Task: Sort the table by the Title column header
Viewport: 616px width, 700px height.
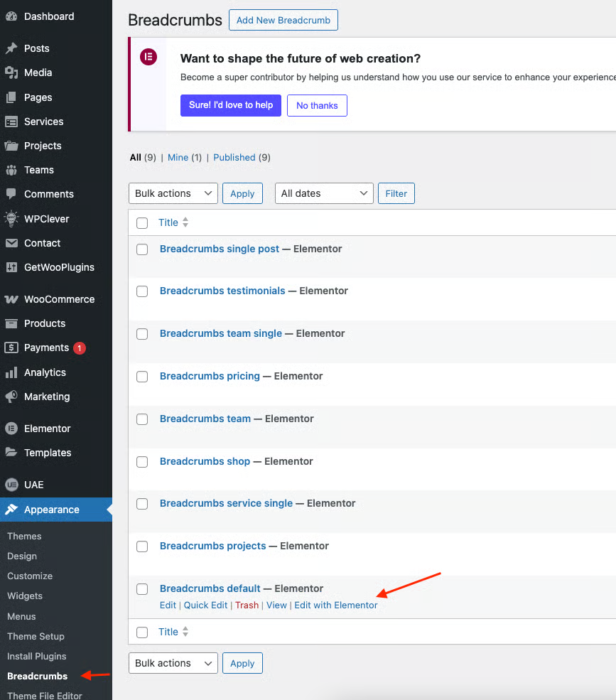Action: (x=168, y=222)
